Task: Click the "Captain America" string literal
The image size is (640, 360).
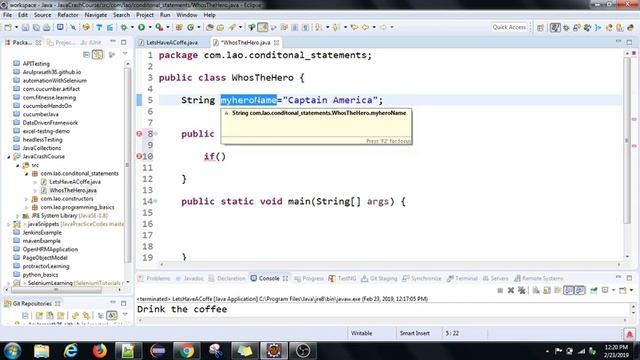Action: pos(330,100)
